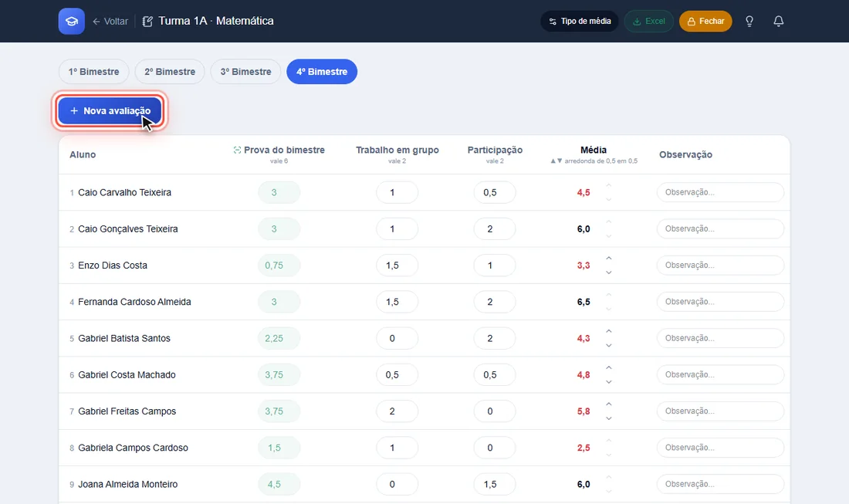Export grades with the Excel button
The width and height of the screenshot is (849, 504).
pos(648,21)
